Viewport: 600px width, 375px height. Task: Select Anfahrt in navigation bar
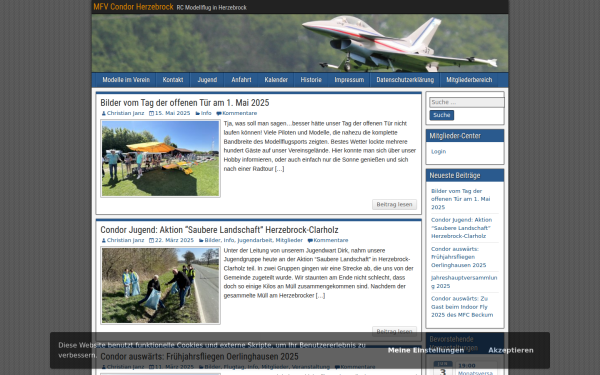pyautogui.click(x=241, y=80)
